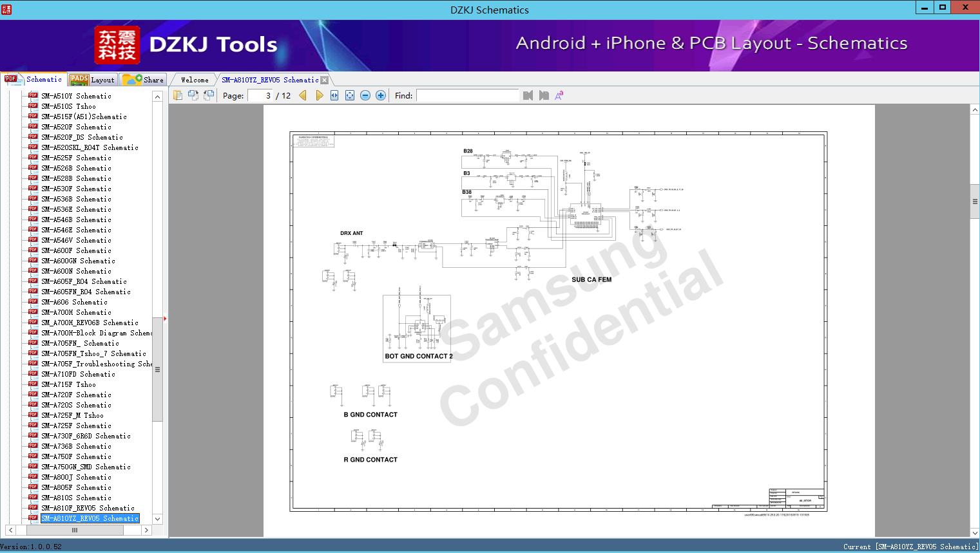Click the PDF icon beside SM-A526B Schematic
The height and width of the screenshot is (553, 980).
coord(33,167)
